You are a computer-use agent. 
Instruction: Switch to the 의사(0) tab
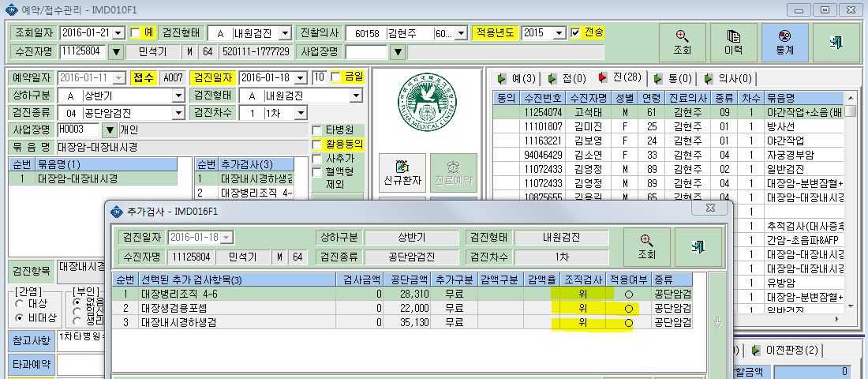point(728,79)
